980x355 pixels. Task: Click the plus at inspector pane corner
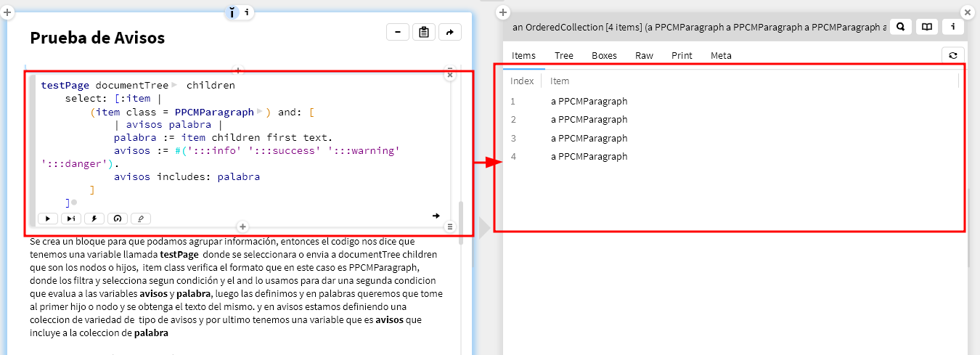[x=503, y=12]
